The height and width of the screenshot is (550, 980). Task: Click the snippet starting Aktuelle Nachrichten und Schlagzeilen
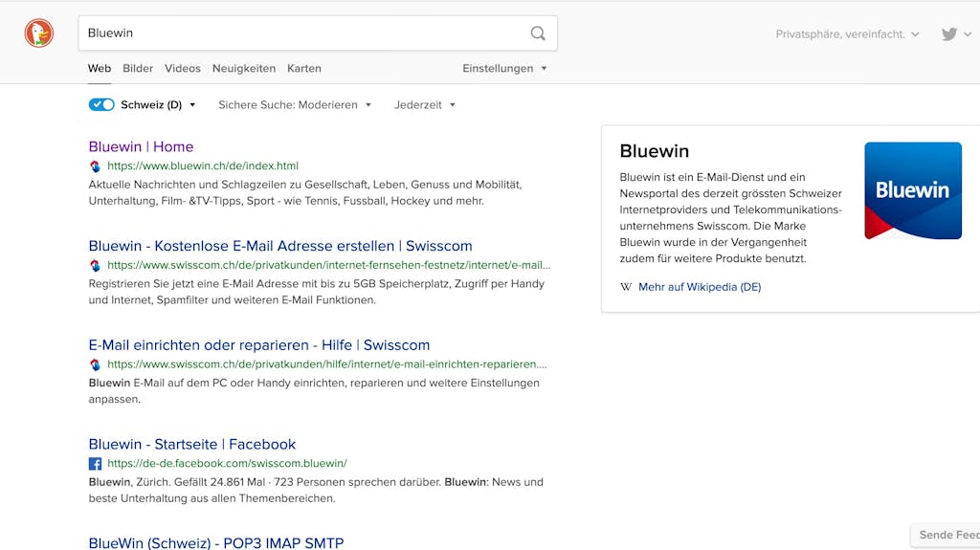pos(305,192)
